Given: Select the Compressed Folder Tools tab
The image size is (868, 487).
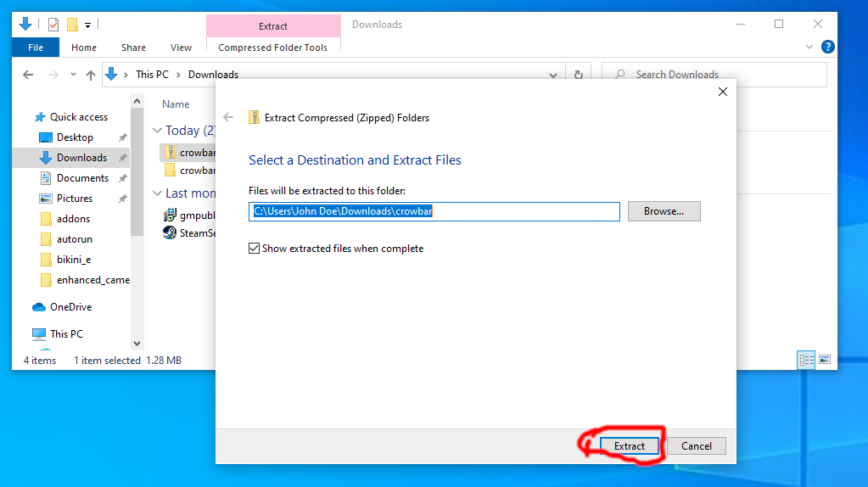Looking at the screenshot, I should [x=273, y=48].
